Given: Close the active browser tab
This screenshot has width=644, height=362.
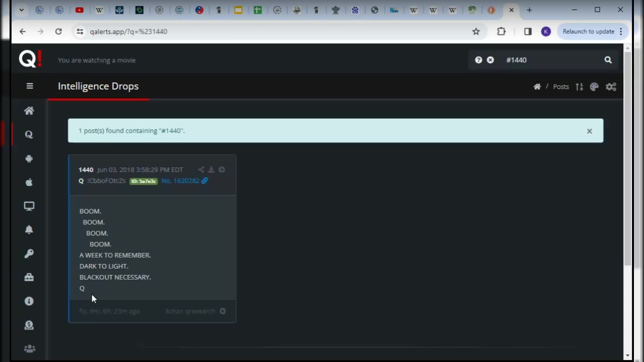Looking at the screenshot, I should [x=512, y=10].
